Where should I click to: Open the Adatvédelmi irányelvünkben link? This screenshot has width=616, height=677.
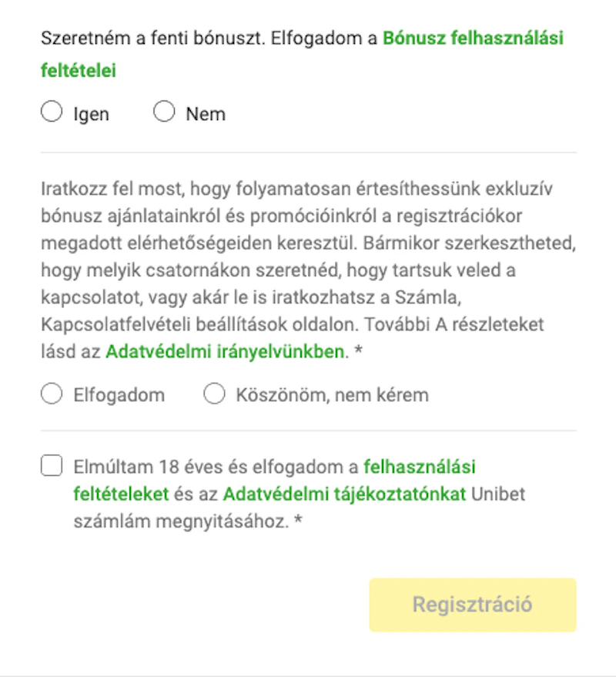tap(224, 352)
